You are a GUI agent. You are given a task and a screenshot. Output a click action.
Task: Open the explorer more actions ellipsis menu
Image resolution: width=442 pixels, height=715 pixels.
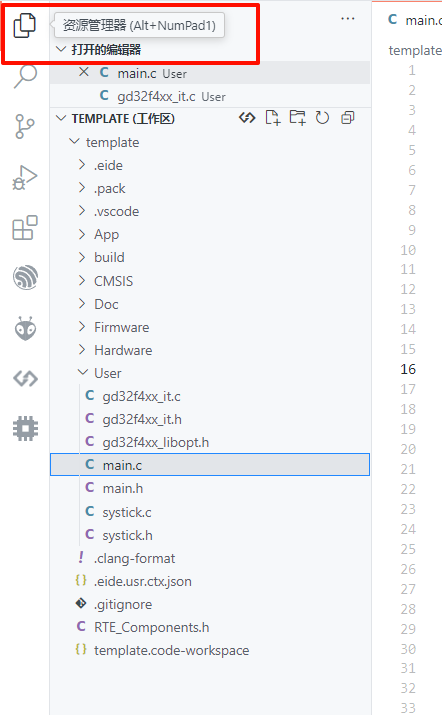click(x=348, y=19)
